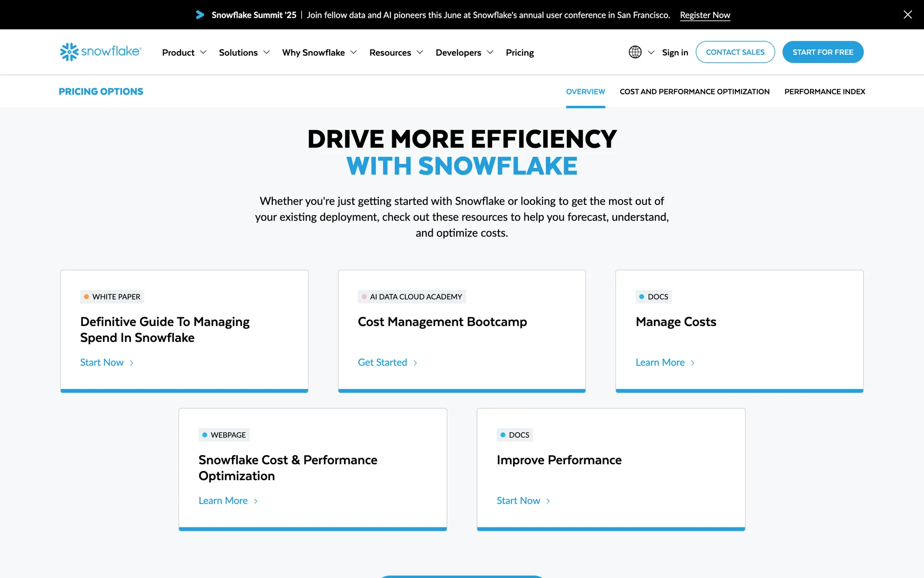Select the Performance Index tab
This screenshot has height=578, width=924.
click(x=824, y=92)
